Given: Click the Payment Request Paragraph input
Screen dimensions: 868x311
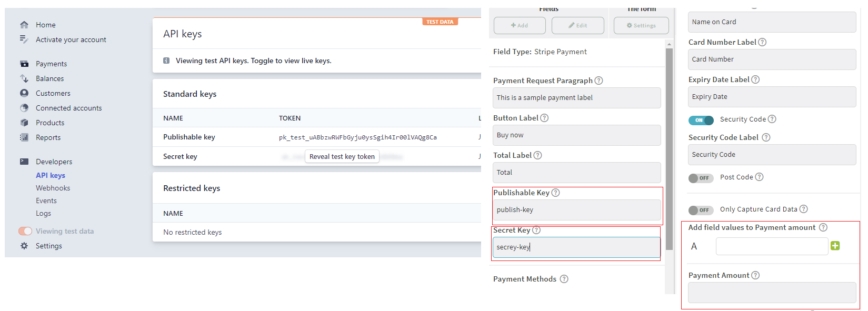Looking at the screenshot, I should [576, 98].
